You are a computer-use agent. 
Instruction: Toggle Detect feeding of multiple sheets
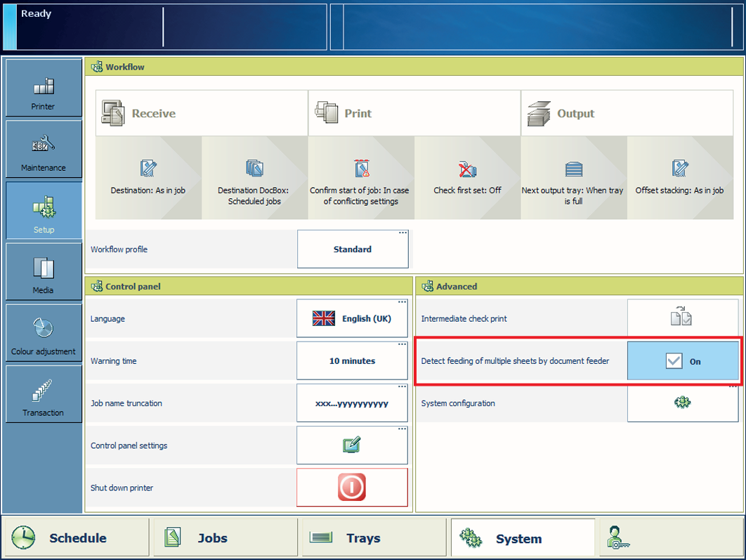[x=682, y=361]
